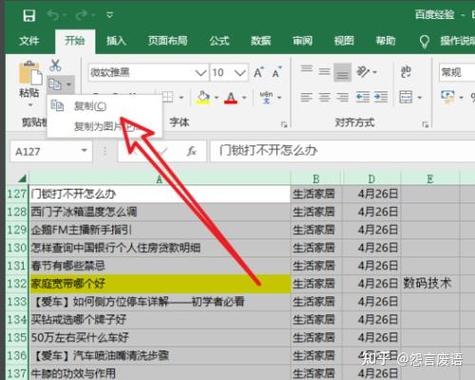Switch to the 视图 ribbon tab
Screen dimensions: 475x380
click(344, 41)
